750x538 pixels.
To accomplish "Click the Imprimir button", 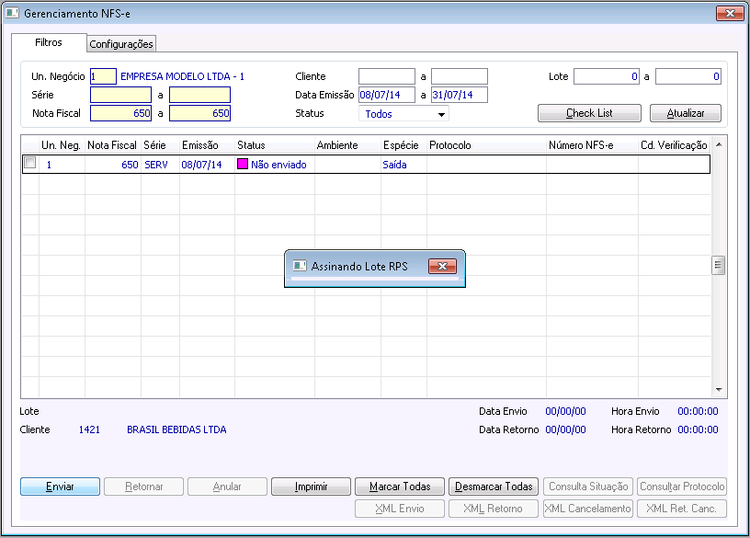I will pos(311,486).
